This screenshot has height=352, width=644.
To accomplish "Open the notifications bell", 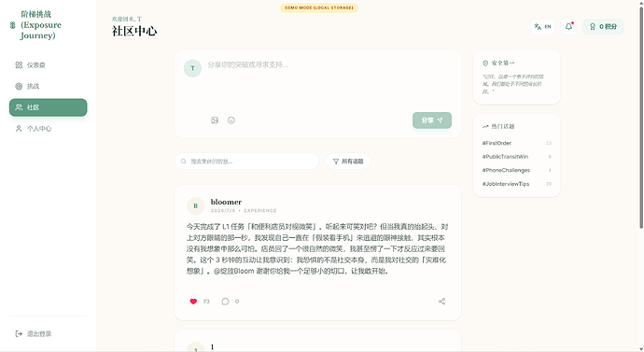I will [x=568, y=27].
